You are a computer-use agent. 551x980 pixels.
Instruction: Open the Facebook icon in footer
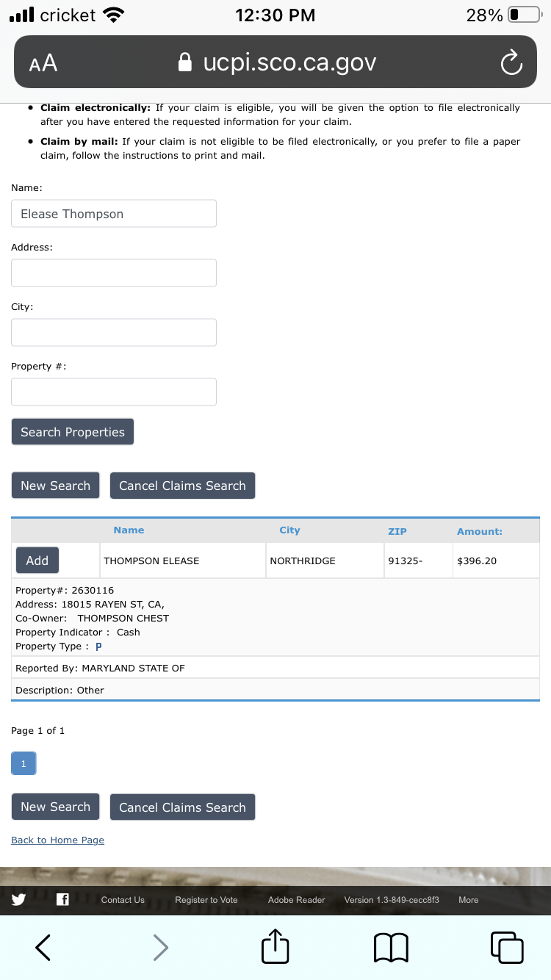(x=62, y=899)
